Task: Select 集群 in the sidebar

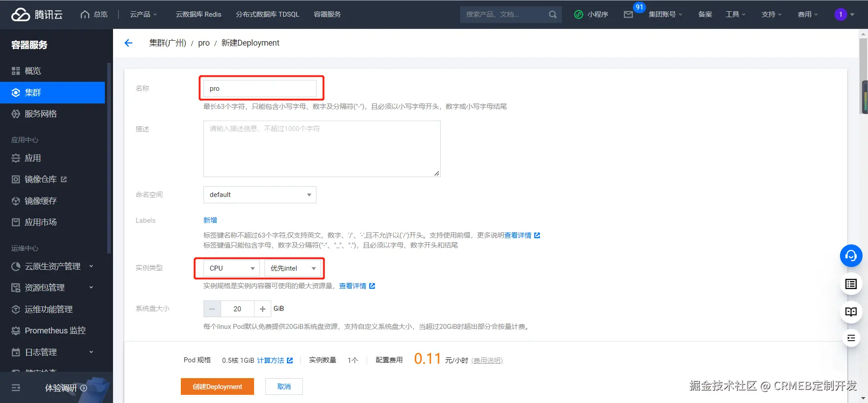Action: (x=52, y=93)
